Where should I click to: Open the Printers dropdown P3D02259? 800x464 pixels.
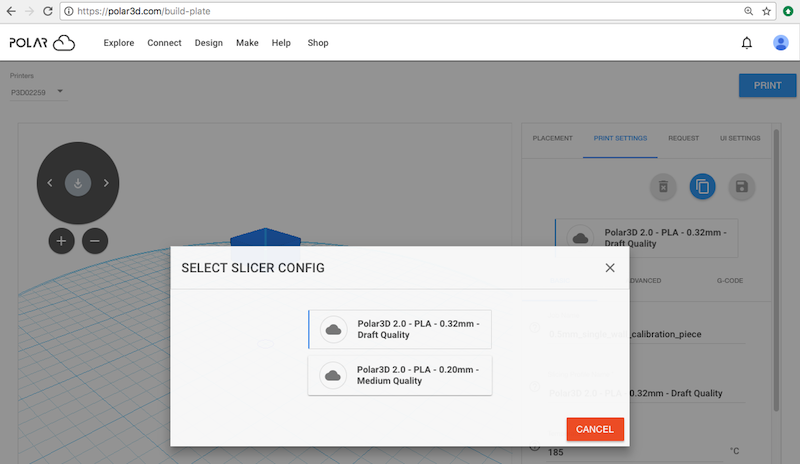[x=38, y=92]
